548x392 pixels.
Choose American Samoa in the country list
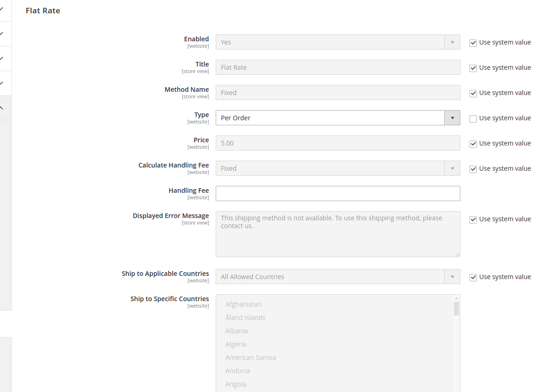point(251,357)
